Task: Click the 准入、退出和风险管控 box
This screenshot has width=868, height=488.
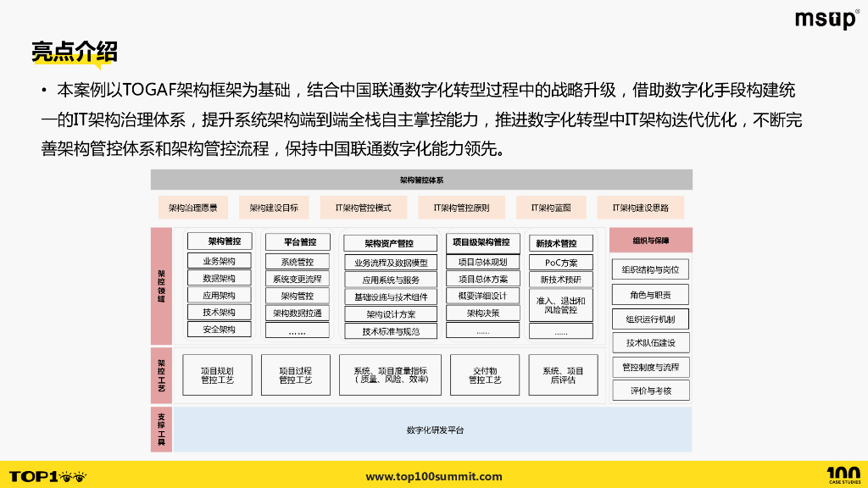Action: [x=561, y=305]
